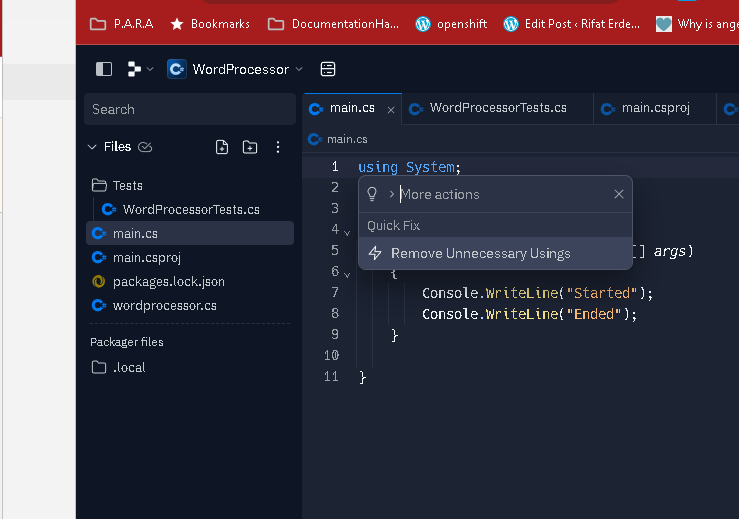Image resolution: width=739 pixels, height=519 pixels.
Task: Click the Packager files heading
Action: click(x=127, y=342)
